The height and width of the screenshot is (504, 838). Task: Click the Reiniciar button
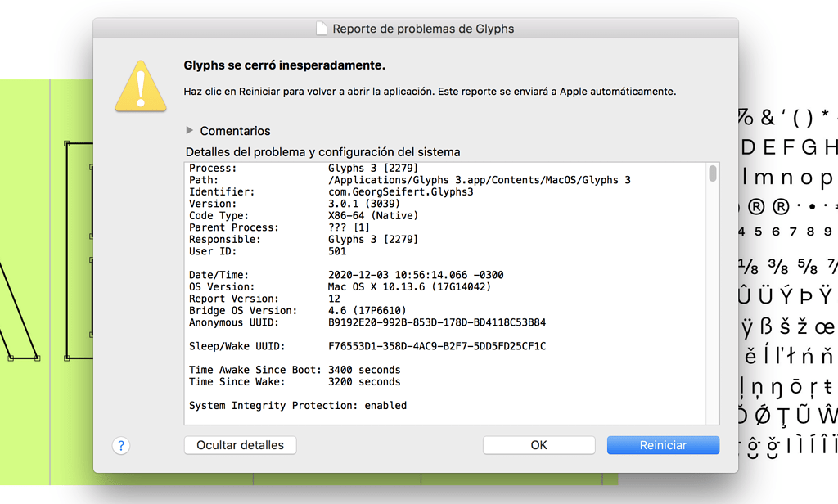click(x=662, y=445)
